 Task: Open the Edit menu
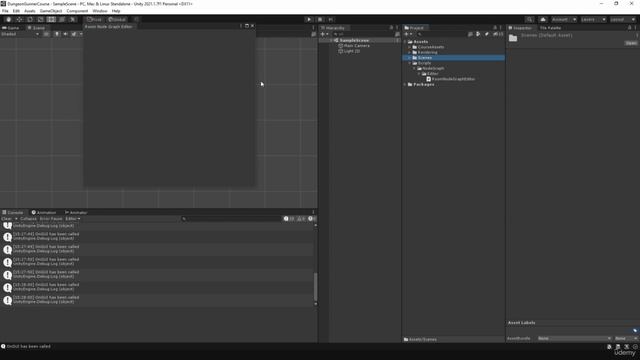pyautogui.click(x=16, y=11)
